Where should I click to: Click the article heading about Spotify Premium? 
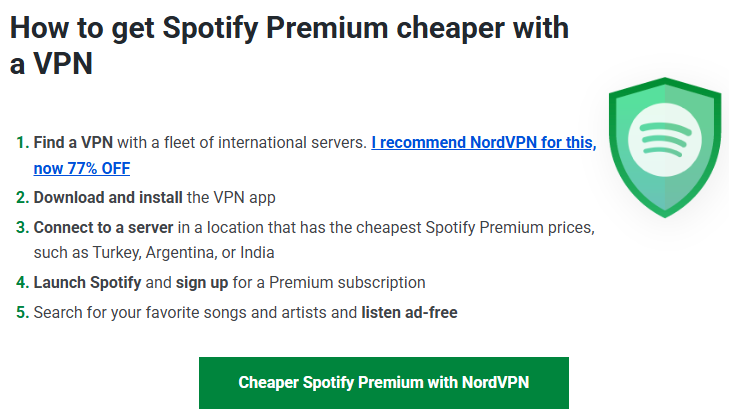coord(289,48)
